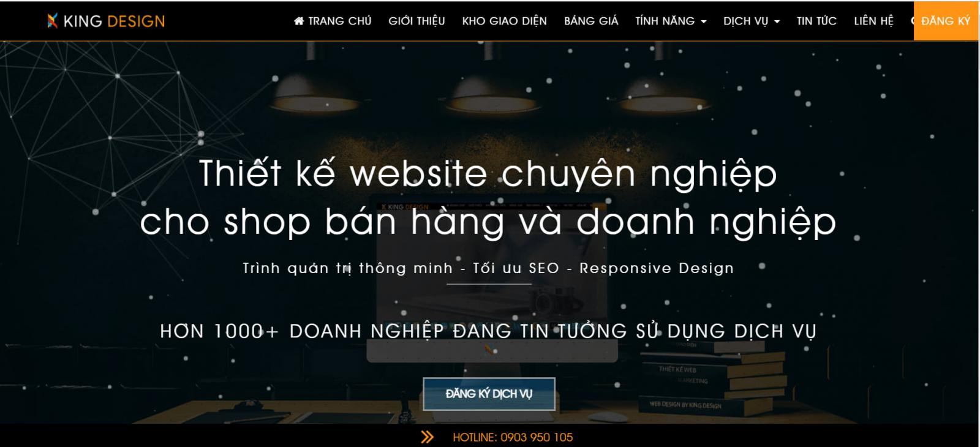Click the home icon beside Trang Chủ

tap(299, 21)
